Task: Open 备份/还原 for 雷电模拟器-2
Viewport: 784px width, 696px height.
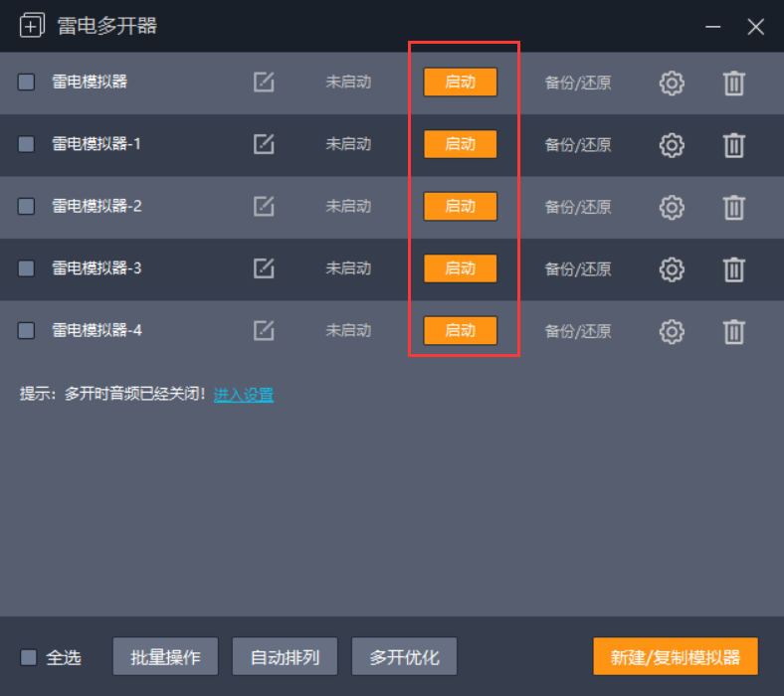Action: tap(578, 207)
